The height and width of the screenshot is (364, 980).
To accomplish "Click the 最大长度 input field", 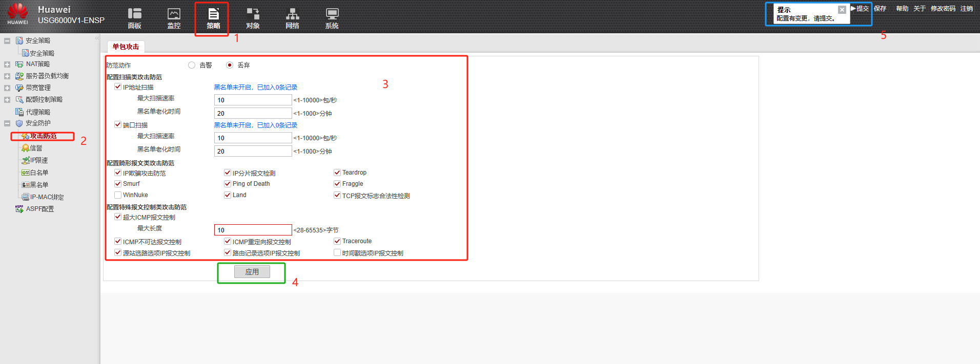I will pos(253,230).
